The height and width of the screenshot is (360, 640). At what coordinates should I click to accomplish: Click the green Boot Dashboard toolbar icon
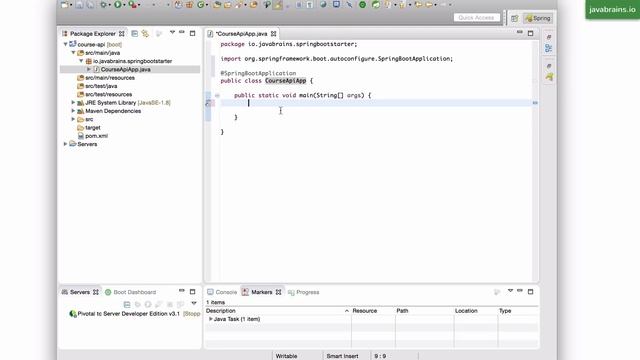pyautogui.click(x=362, y=4)
